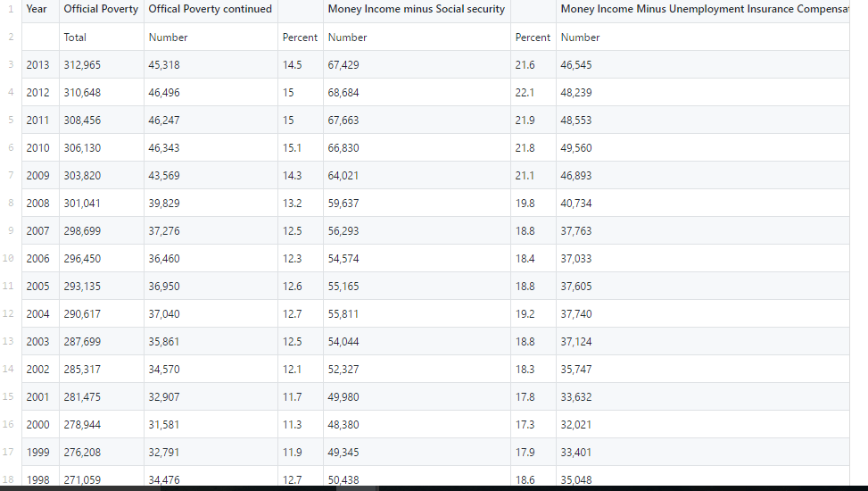Image resolution: width=868 pixels, height=491 pixels.
Task: Click the Money Income Minus Unemployment header
Action: (703, 10)
